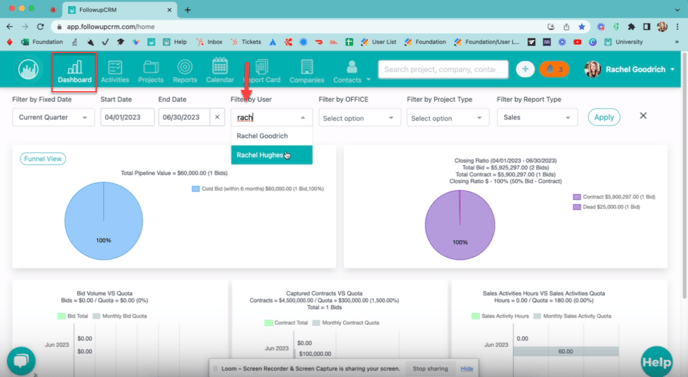Expand the Filter by OFFICE dropdown

tap(359, 118)
